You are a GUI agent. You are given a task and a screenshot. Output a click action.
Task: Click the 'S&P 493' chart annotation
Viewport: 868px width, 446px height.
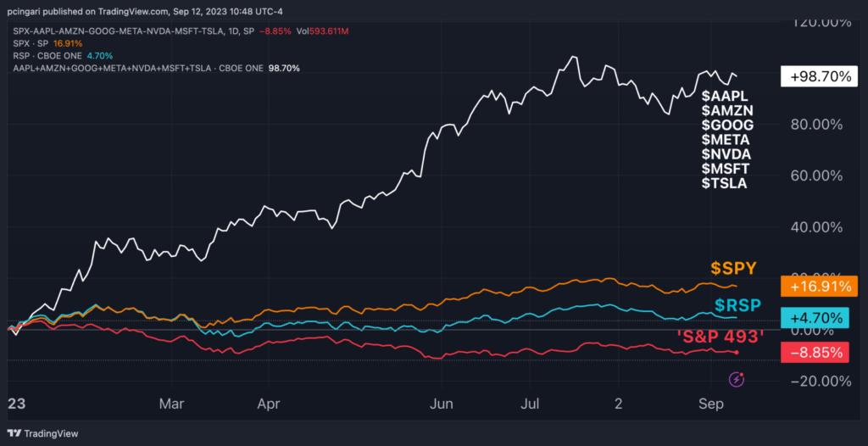tap(721, 336)
